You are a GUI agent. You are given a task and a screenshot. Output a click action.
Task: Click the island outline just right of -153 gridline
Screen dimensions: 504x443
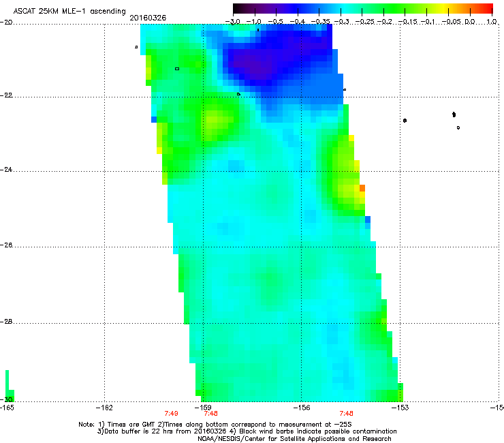(x=405, y=121)
